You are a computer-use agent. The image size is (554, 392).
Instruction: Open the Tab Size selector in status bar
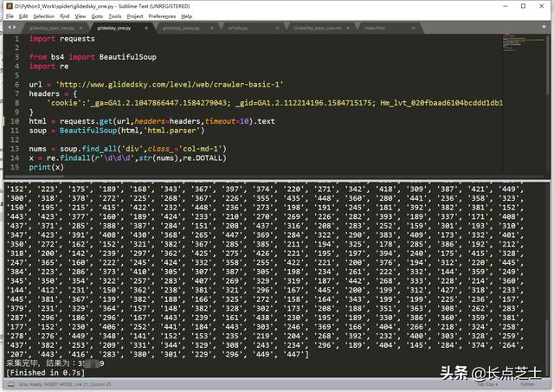click(x=487, y=384)
